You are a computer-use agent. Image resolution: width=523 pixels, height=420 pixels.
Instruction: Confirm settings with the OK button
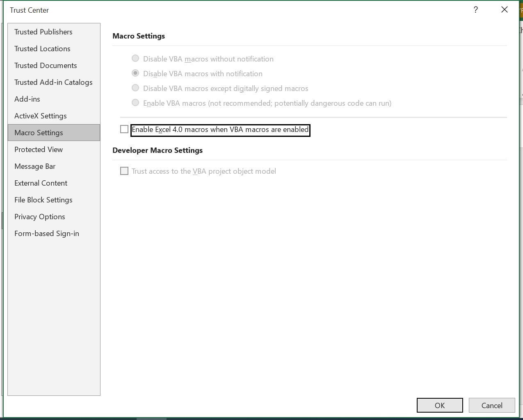click(440, 405)
